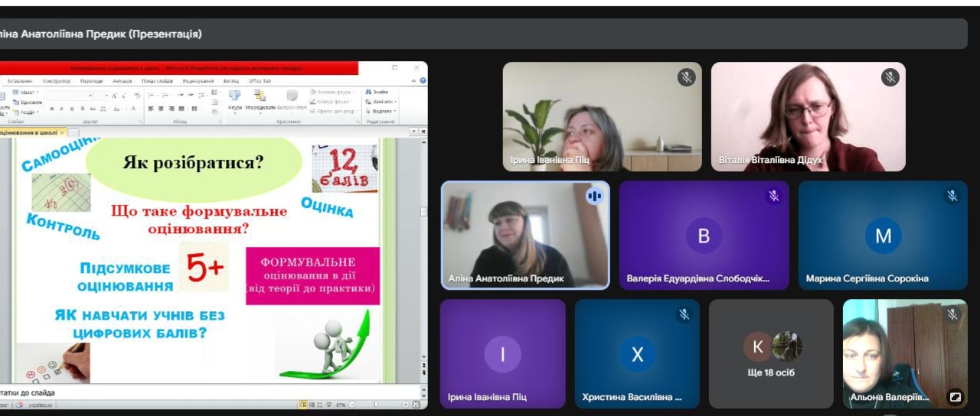
Task: Open the Фігури shapes gallery in the ribbon
Action: [x=235, y=100]
